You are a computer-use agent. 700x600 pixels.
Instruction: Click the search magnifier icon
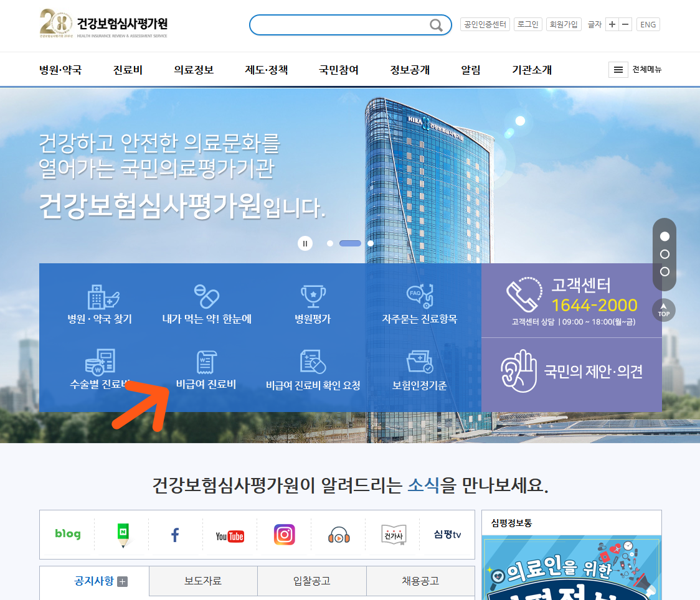(436, 25)
